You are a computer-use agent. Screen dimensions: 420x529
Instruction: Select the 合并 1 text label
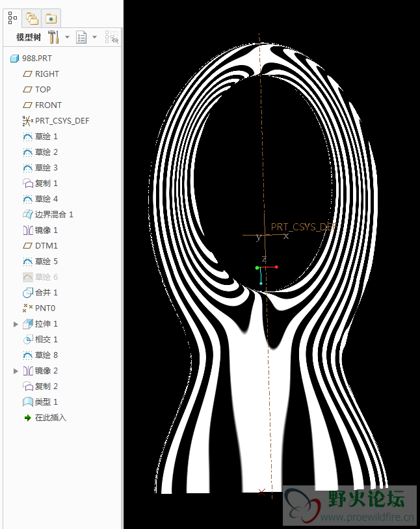(x=46, y=293)
